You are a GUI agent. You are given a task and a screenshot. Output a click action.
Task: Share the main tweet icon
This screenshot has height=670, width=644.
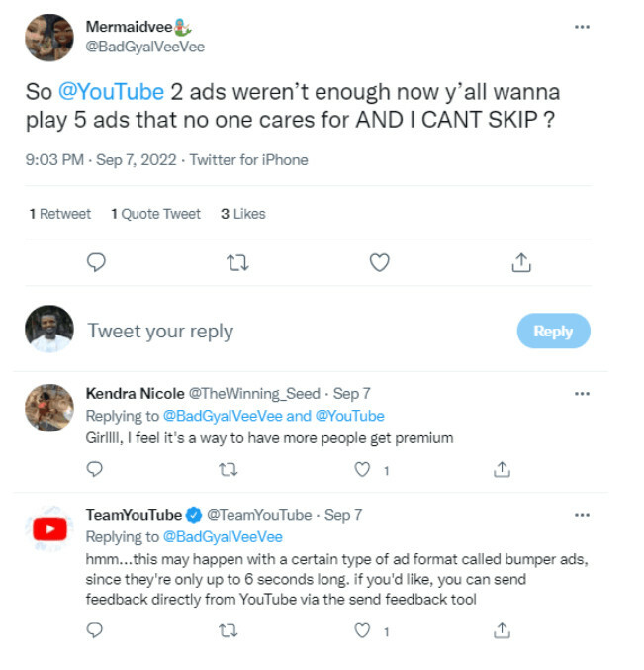click(520, 262)
